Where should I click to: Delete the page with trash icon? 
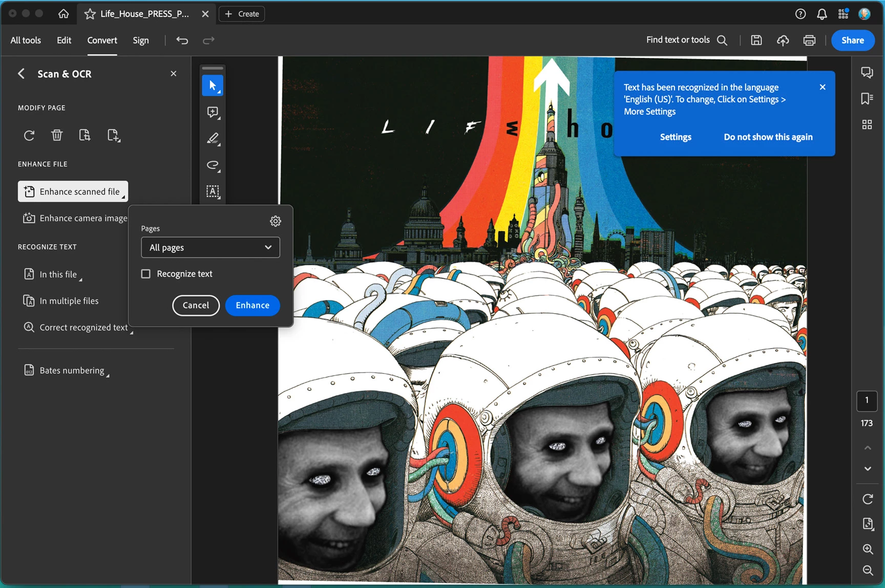57,135
